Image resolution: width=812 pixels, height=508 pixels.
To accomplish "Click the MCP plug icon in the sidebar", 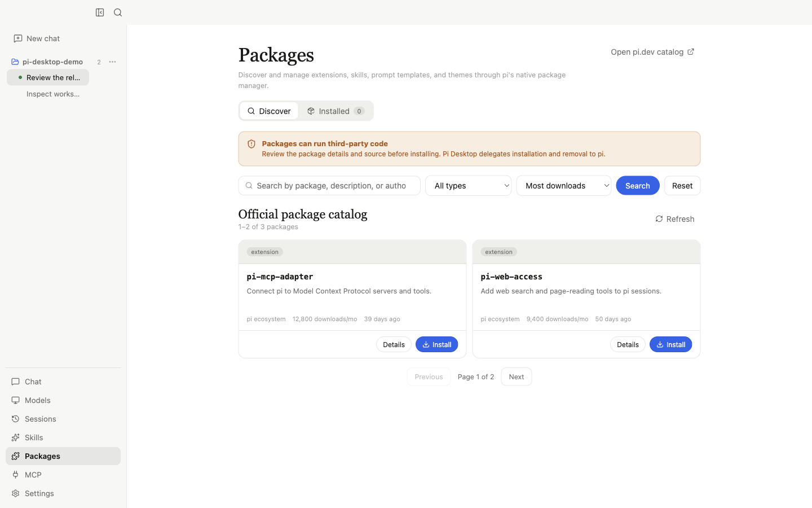I will [16, 475].
